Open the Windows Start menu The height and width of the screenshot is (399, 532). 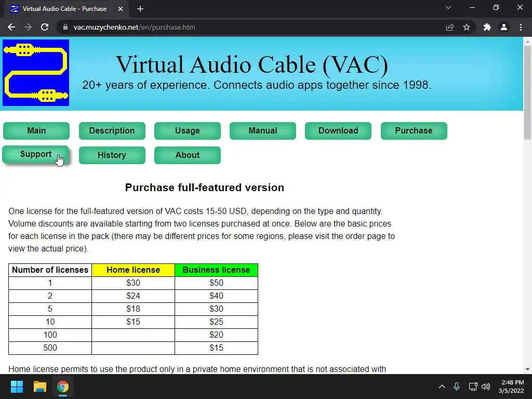(x=17, y=387)
